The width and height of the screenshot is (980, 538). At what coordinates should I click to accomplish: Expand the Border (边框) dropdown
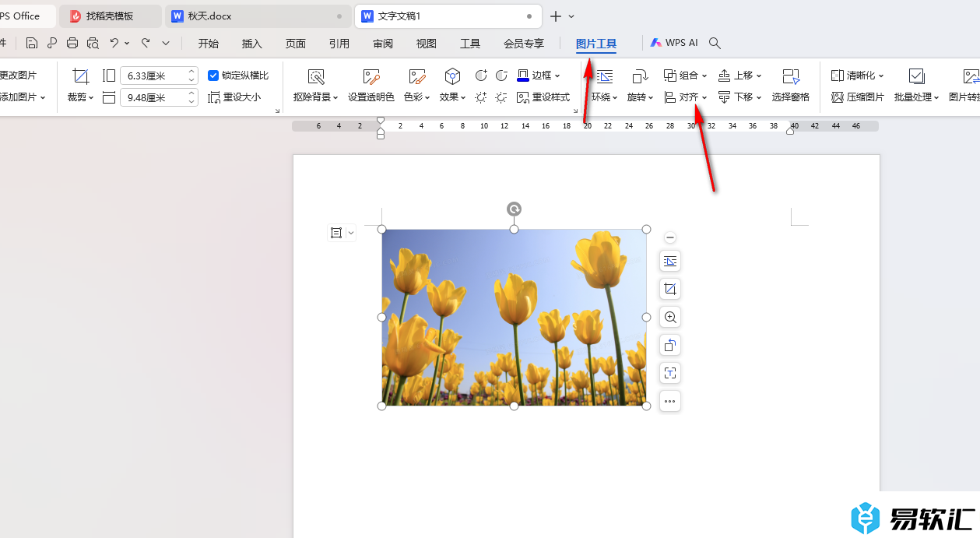557,76
